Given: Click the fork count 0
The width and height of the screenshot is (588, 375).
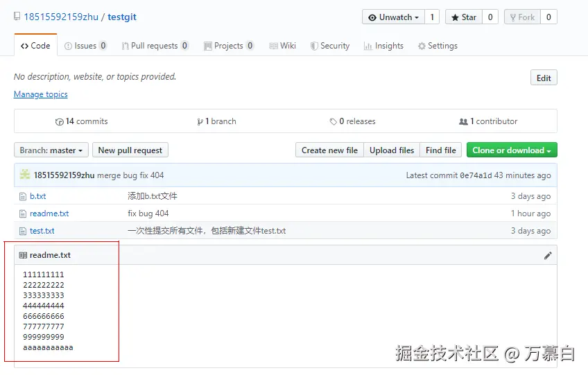Looking at the screenshot, I should (548, 17).
